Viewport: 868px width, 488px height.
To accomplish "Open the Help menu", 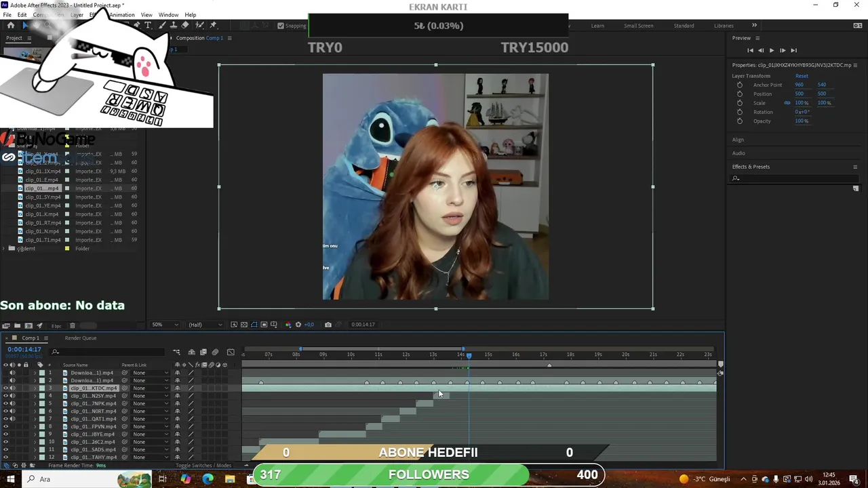I will 191,14.
